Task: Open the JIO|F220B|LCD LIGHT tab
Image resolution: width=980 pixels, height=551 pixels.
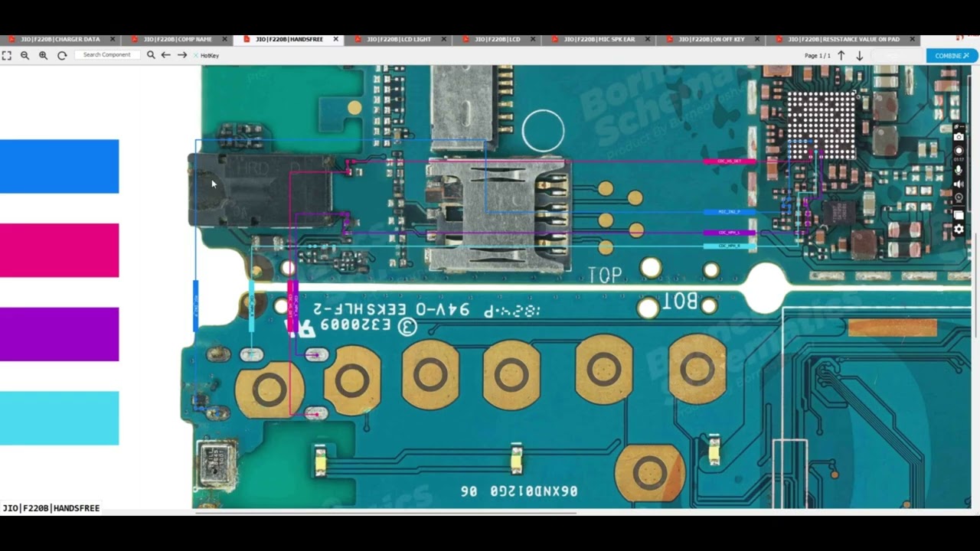Action: (x=399, y=39)
